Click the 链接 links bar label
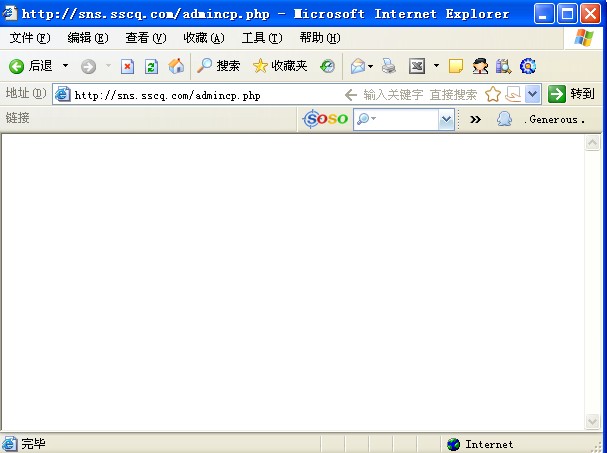 pos(17,118)
